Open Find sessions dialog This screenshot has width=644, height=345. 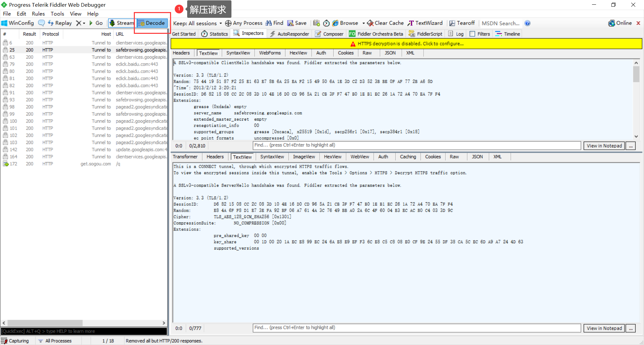tap(275, 23)
